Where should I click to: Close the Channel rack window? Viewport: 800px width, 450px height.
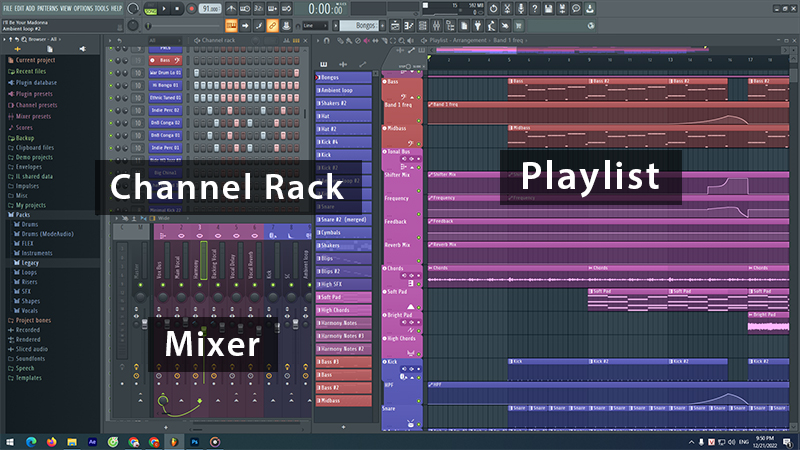pos(306,40)
